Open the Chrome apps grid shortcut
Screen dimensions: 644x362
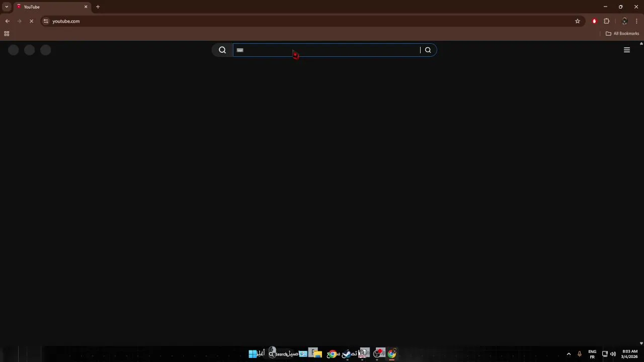click(x=7, y=34)
